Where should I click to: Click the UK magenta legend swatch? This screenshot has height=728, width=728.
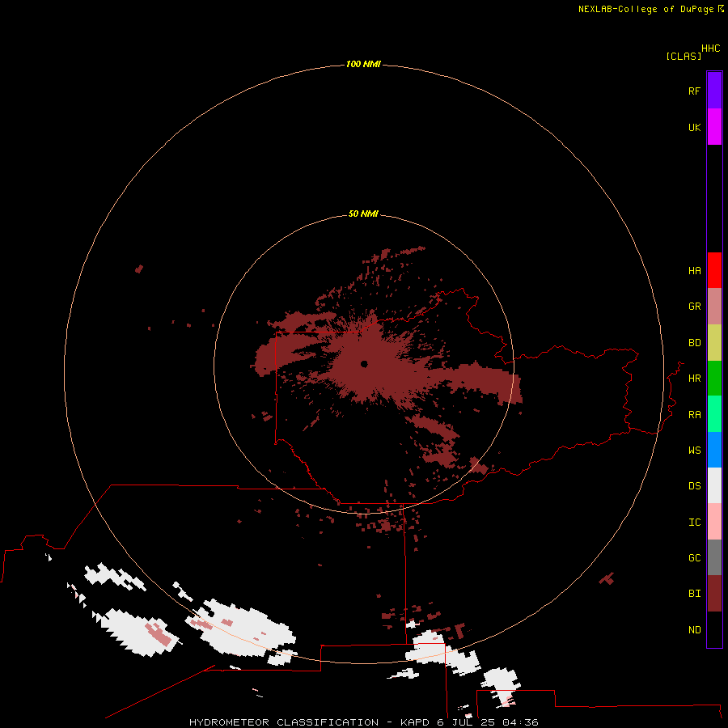pos(714,127)
